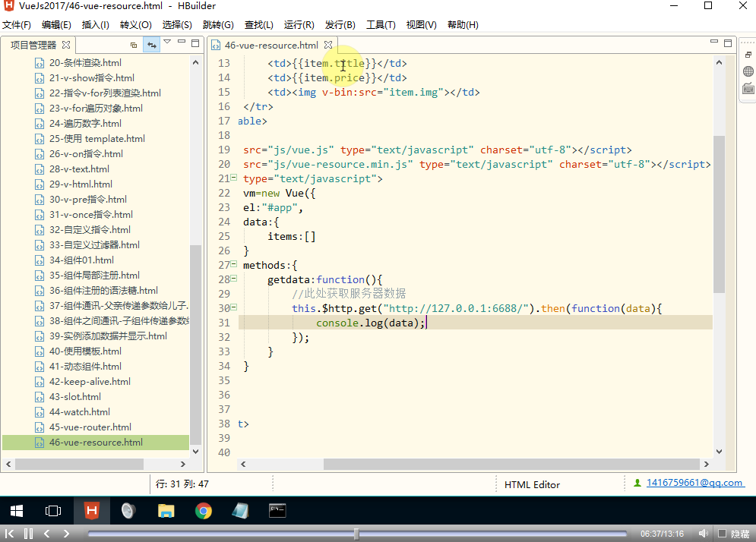The image size is (756, 542).
Task: Open File Explorer from the taskbar
Action: [x=166, y=511]
